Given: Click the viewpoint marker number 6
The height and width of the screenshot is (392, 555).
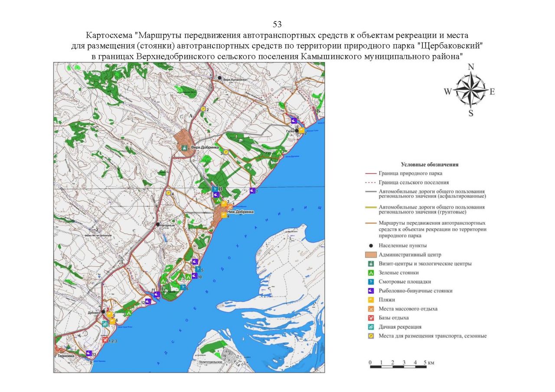Looking at the screenshot, I should 183,287.
